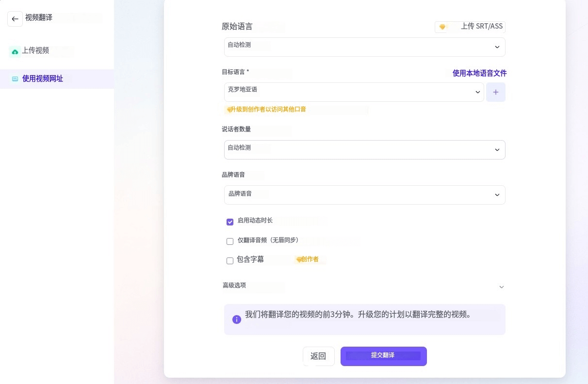This screenshot has height=384, width=588.
Task: Click the 使用视频网址 link icon
Action: (15, 79)
